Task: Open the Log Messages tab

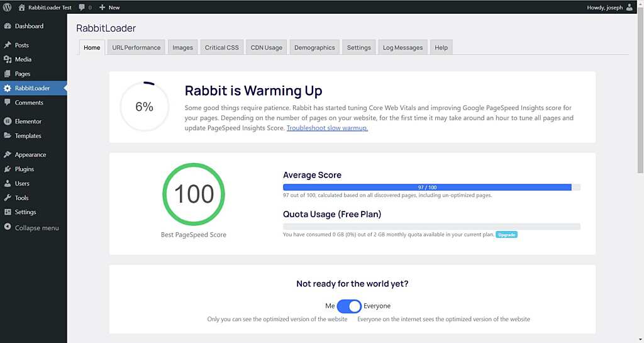Action: 403,47
